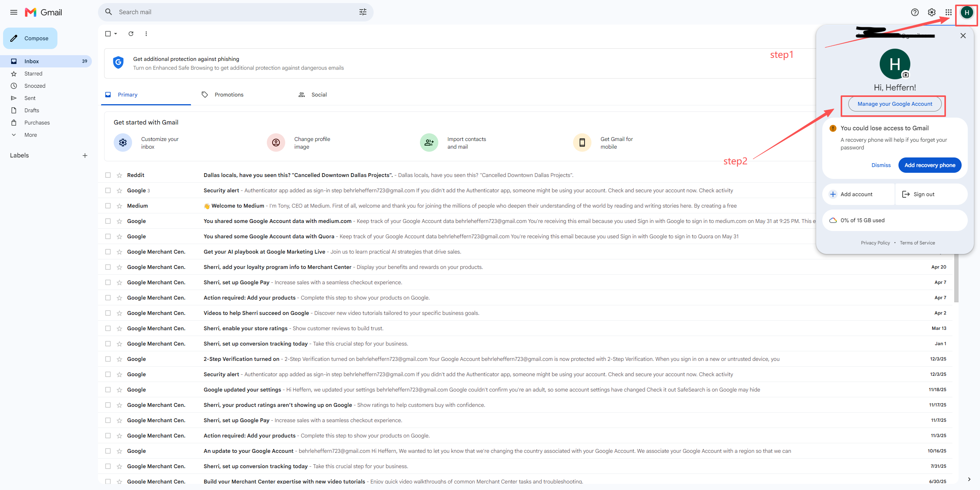
Task: Star the Reddit email
Action: point(119,175)
